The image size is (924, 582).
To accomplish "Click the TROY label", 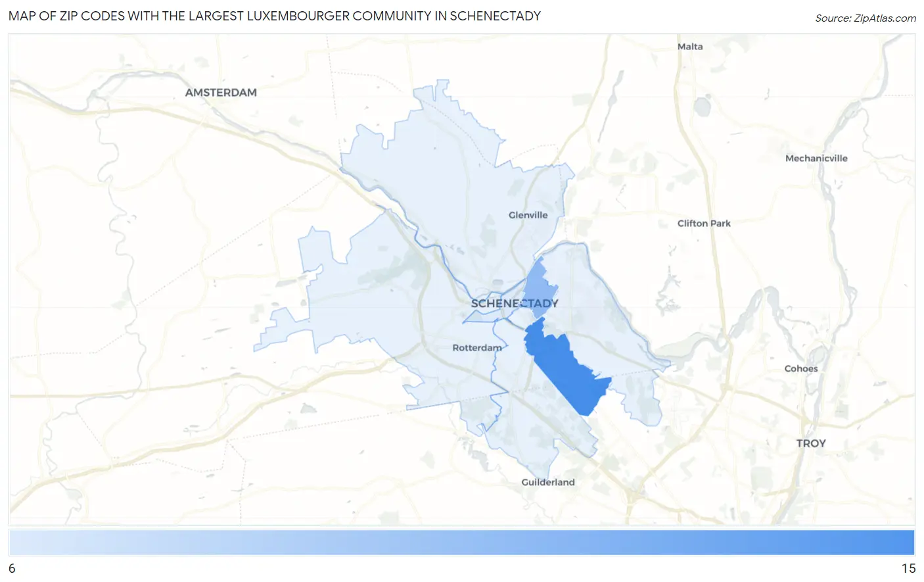I will (x=811, y=443).
